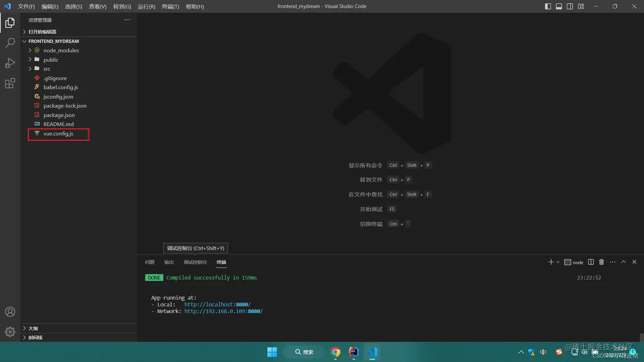Toggle the secondary side bar layout button
The width and height of the screenshot is (644, 362).
pos(570,6)
